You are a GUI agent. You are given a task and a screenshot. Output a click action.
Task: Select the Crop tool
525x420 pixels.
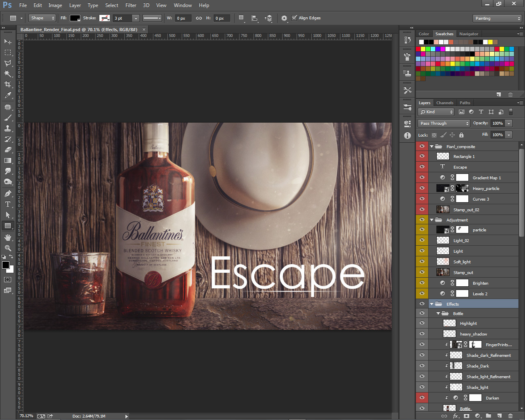tap(8, 84)
